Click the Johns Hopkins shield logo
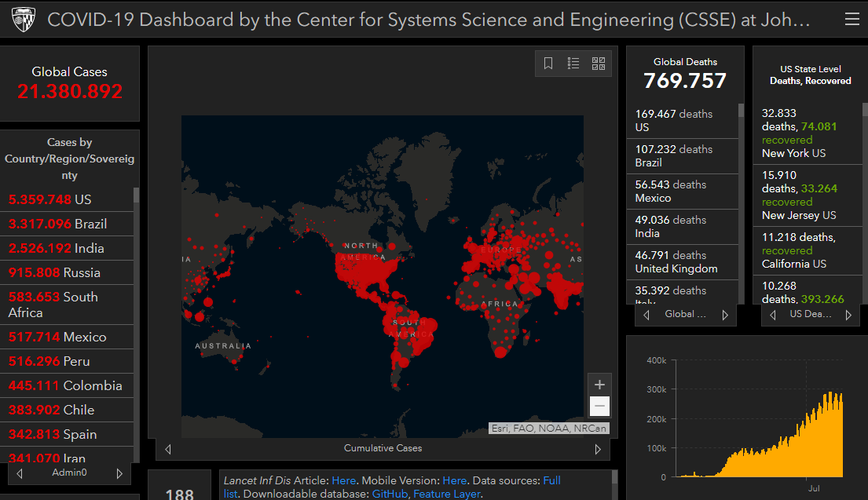This screenshot has height=500, width=868. [x=23, y=20]
